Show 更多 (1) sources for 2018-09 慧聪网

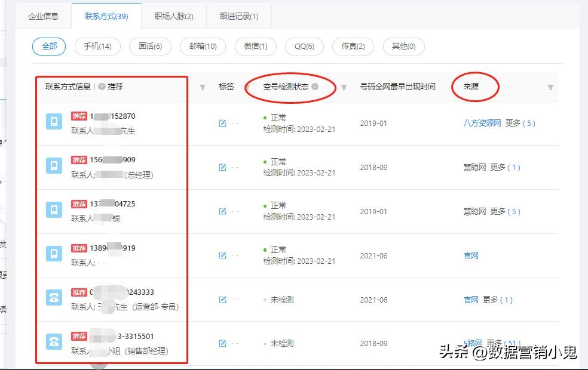point(505,168)
